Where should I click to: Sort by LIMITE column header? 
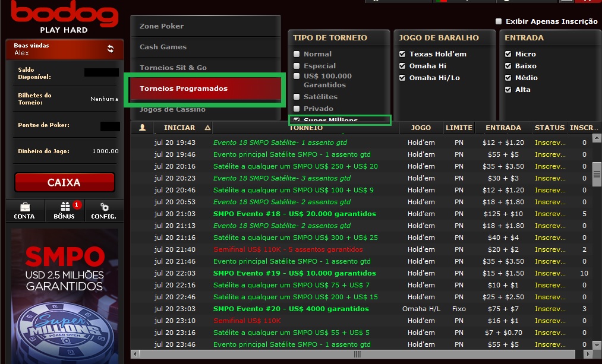[x=459, y=127]
